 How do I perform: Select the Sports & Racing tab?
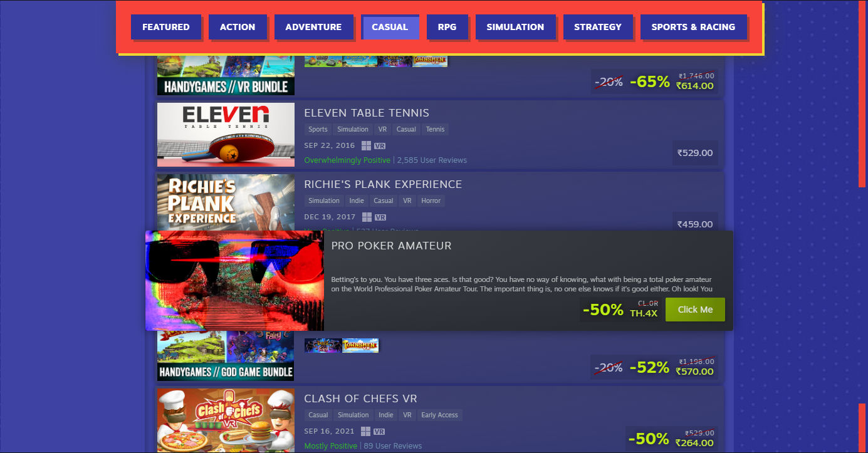693,27
